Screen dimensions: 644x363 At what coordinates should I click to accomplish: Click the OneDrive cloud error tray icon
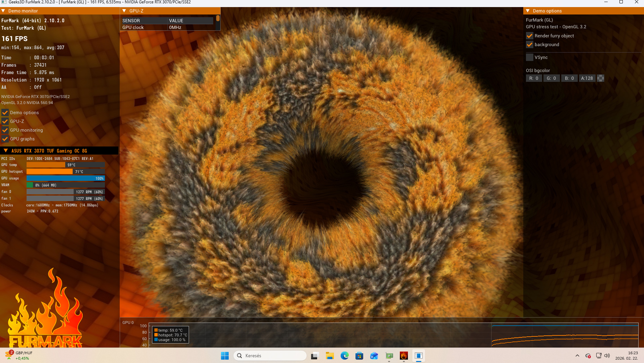[588, 356]
